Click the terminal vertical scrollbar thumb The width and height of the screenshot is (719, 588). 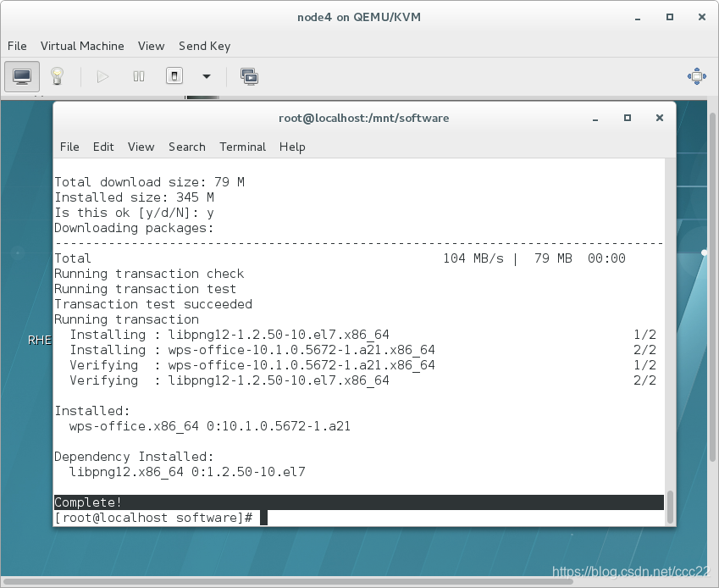(670, 507)
